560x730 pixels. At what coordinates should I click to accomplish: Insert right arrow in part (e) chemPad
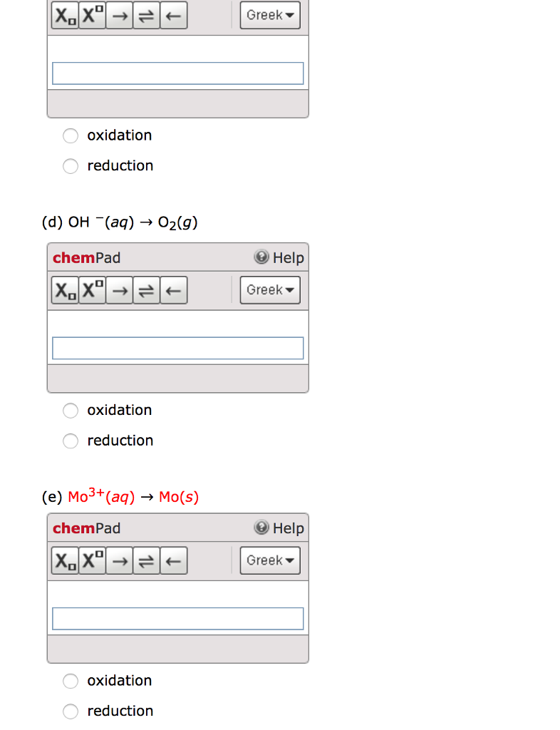(x=120, y=560)
